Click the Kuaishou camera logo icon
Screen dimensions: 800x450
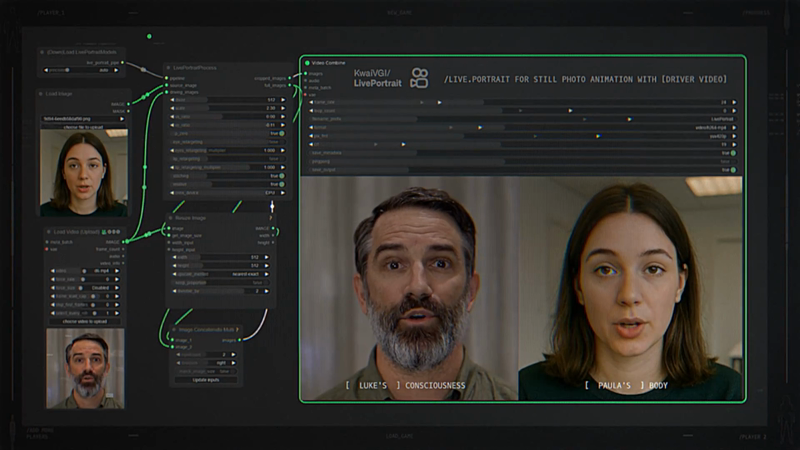[419, 78]
